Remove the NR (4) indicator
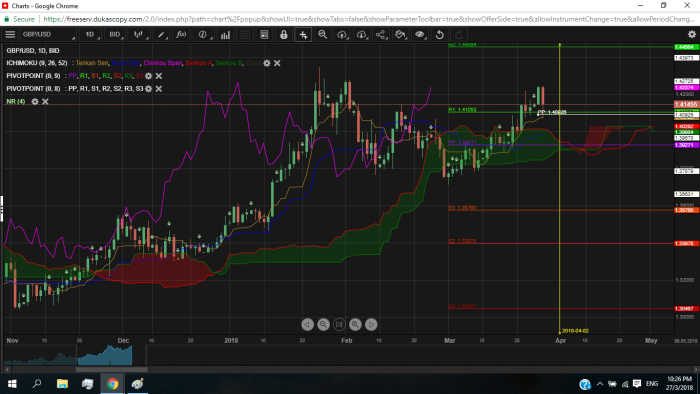Viewport: 700px width, 394px height. coord(45,102)
